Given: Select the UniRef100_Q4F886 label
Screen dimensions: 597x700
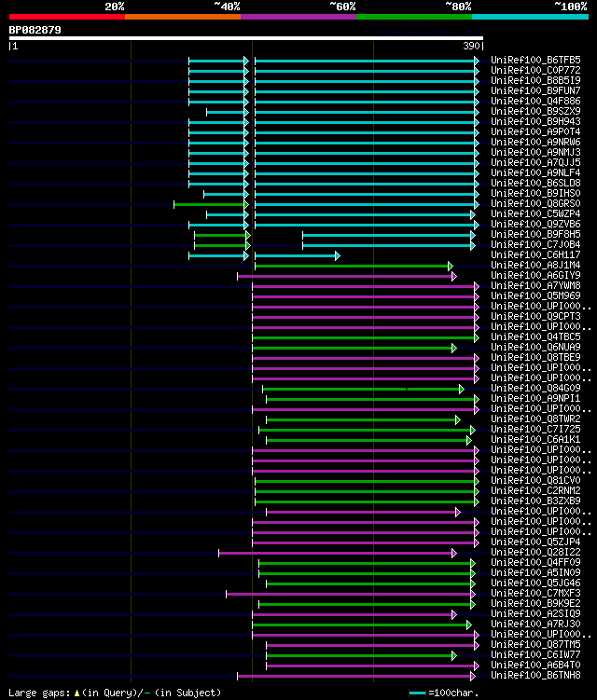Looking at the screenshot, I should 535,102.
